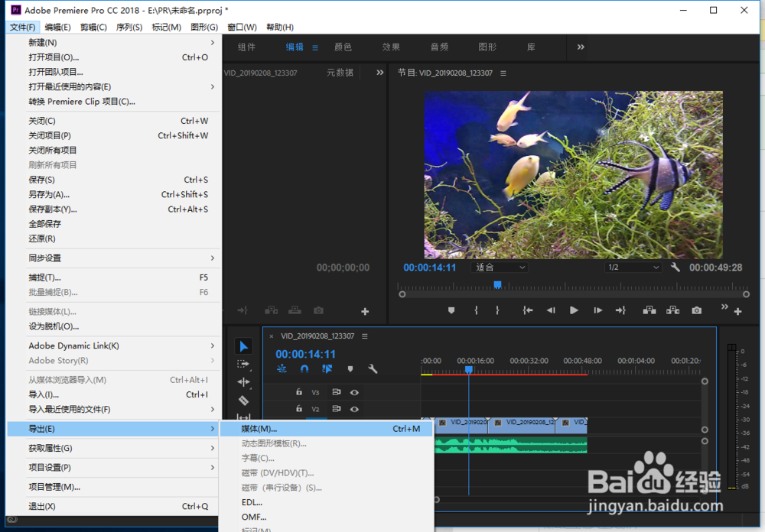The height and width of the screenshot is (532, 765).
Task: Open Source monitor button editor plus
Action: (365, 311)
